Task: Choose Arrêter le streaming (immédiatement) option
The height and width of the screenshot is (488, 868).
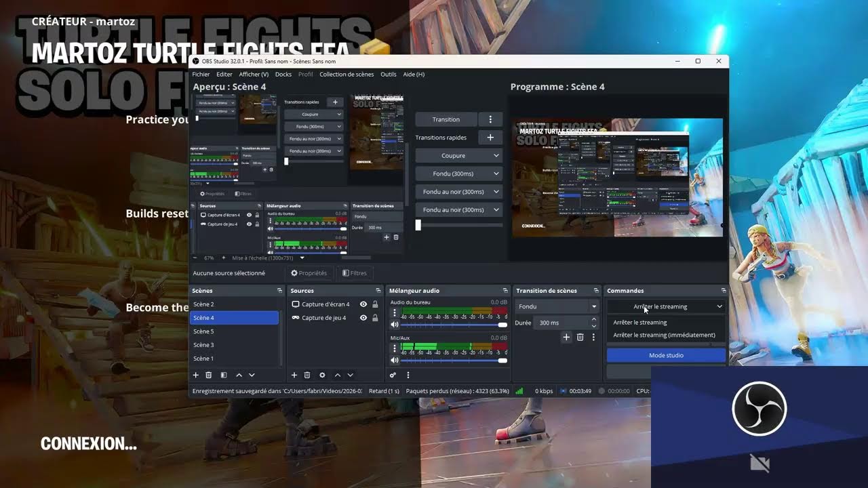Action: click(x=665, y=335)
